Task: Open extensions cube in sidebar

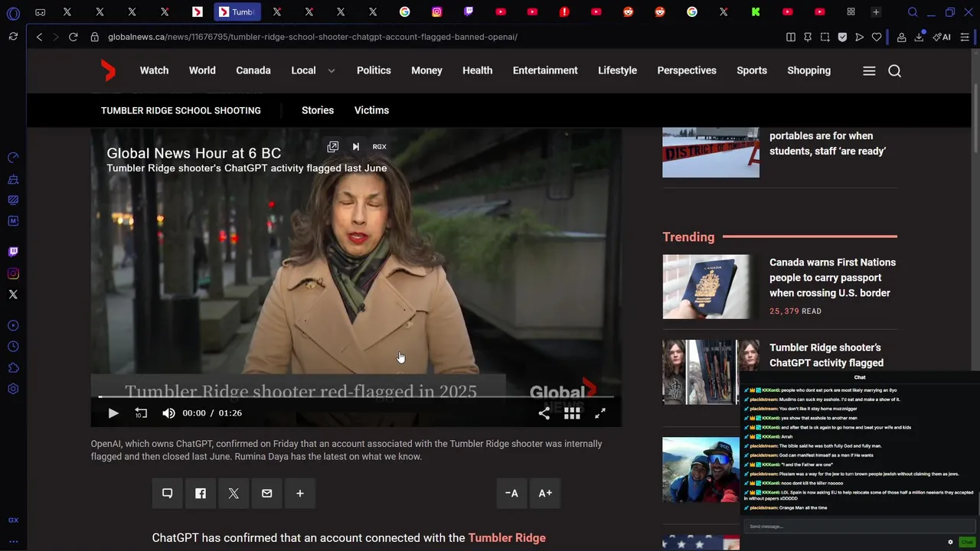Action: [13, 368]
